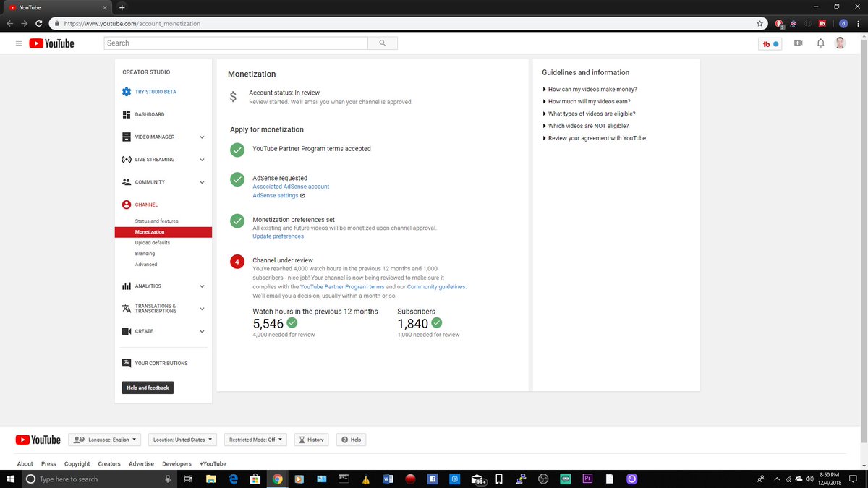Expand 'Review your agreement with YouTube'
The image size is (868, 488).
[x=594, y=138]
